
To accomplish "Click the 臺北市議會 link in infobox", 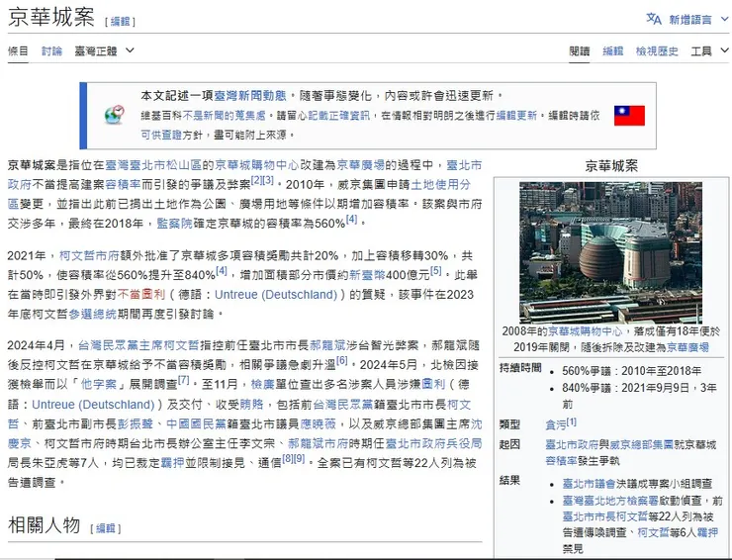I will coord(589,484).
